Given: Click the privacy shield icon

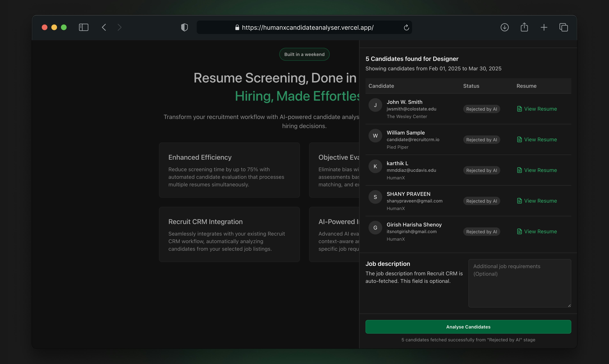Looking at the screenshot, I should coord(184,27).
